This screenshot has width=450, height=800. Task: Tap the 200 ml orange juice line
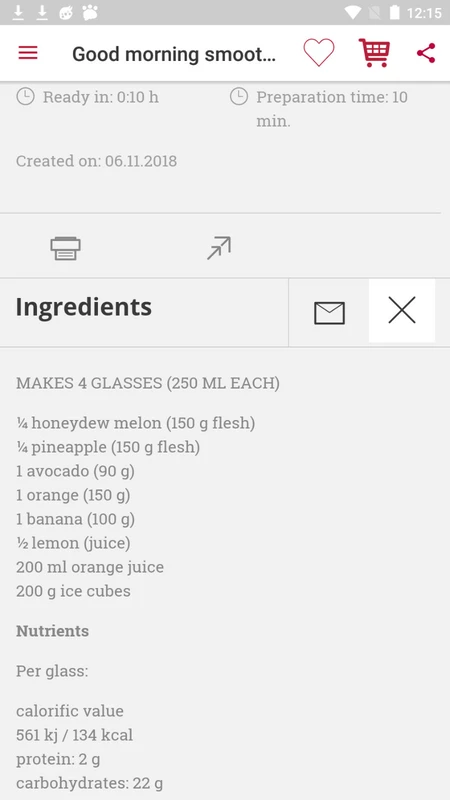90,567
